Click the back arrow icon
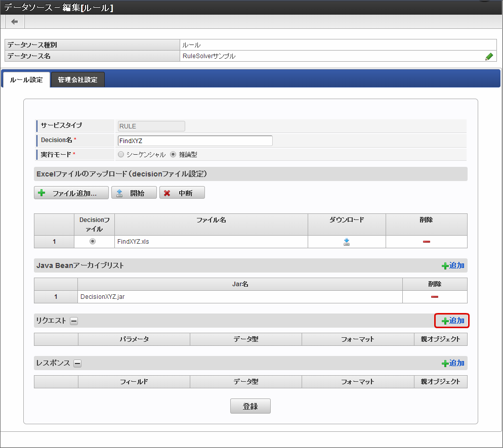This screenshot has width=503, height=448. [15, 22]
